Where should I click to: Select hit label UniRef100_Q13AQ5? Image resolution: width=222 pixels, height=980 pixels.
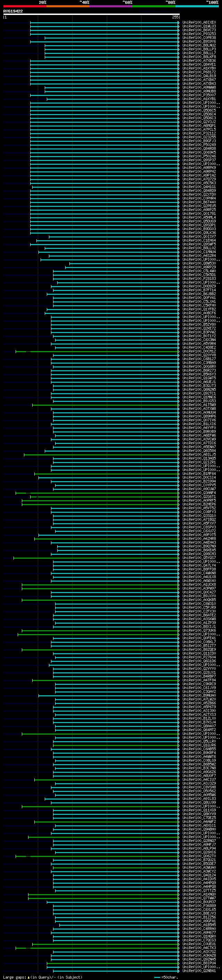(199, 459)
